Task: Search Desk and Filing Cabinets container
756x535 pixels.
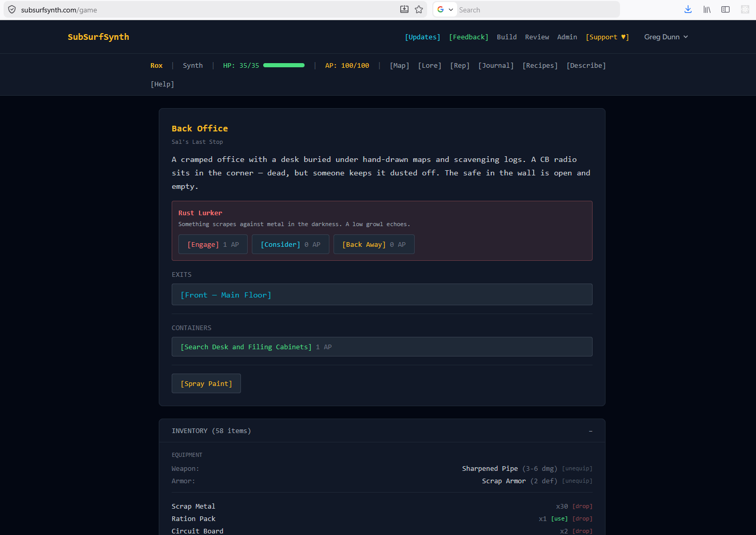Action: click(x=246, y=347)
